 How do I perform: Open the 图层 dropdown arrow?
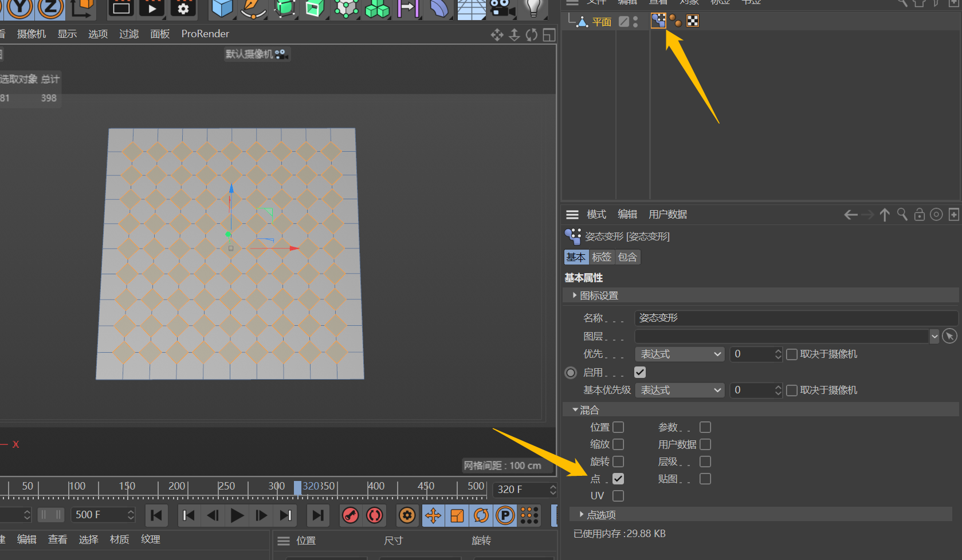point(934,336)
